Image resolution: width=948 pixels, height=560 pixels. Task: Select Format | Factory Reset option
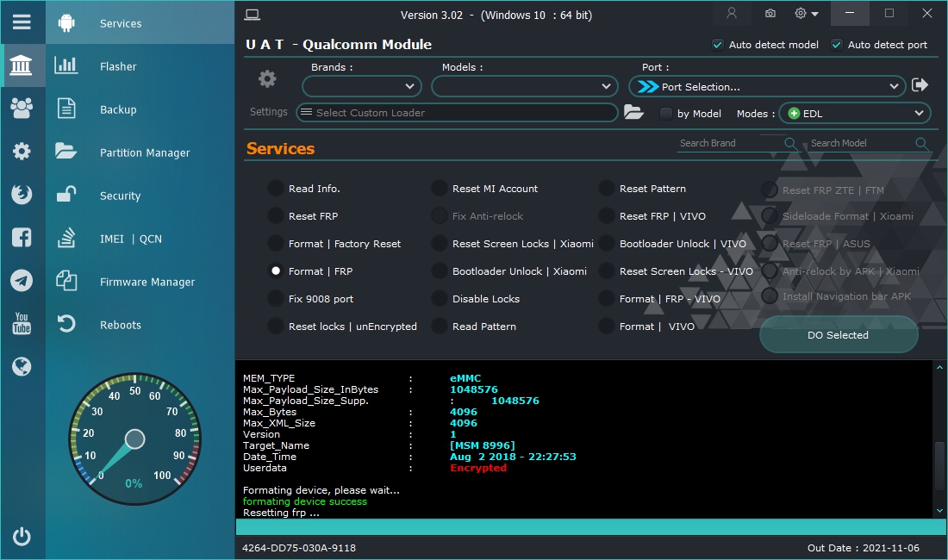point(276,244)
